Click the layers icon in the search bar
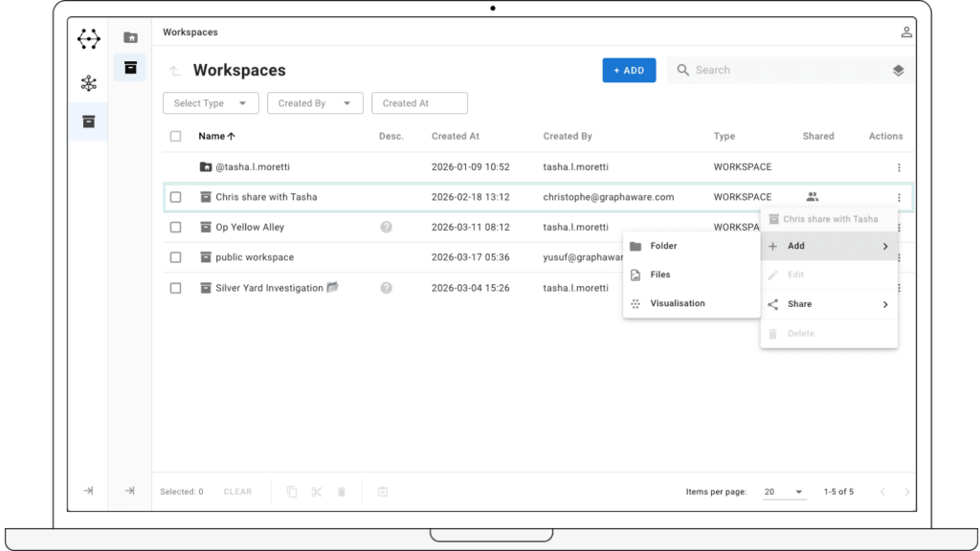Image resolution: width=980 pixels, height=551 pixels. 898,70
